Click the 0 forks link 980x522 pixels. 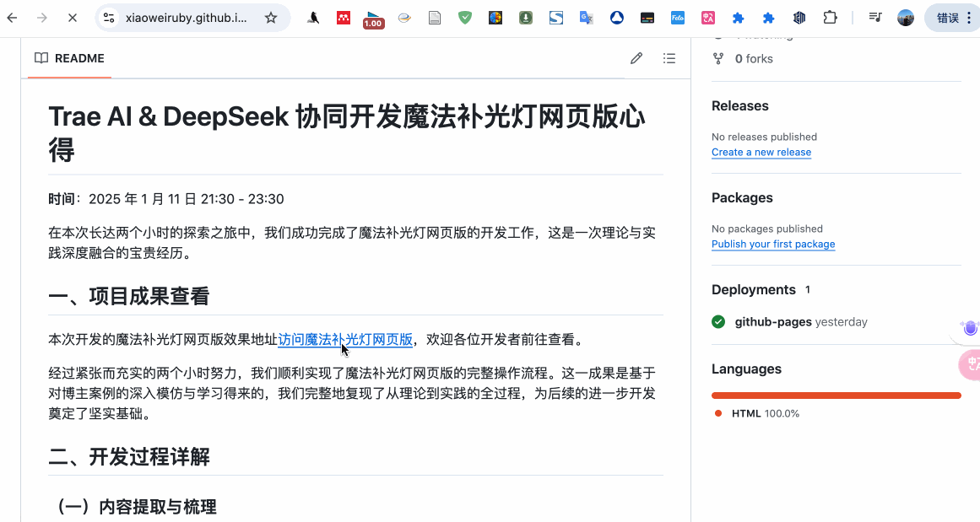pyautogui.click(x=754, y=59)
